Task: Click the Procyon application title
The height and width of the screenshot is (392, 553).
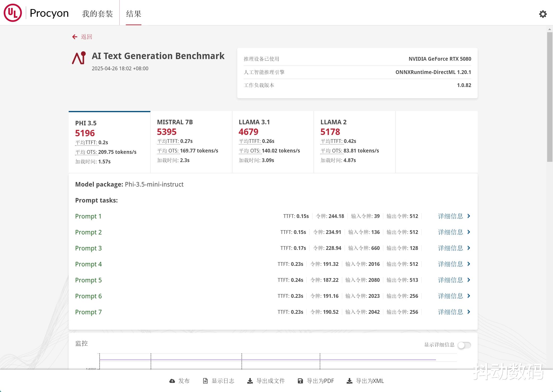Action: [x=49, y=13]
